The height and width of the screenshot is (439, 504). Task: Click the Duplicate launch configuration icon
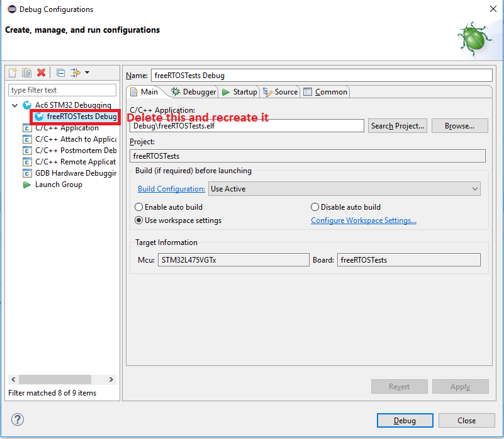[26, 73]
